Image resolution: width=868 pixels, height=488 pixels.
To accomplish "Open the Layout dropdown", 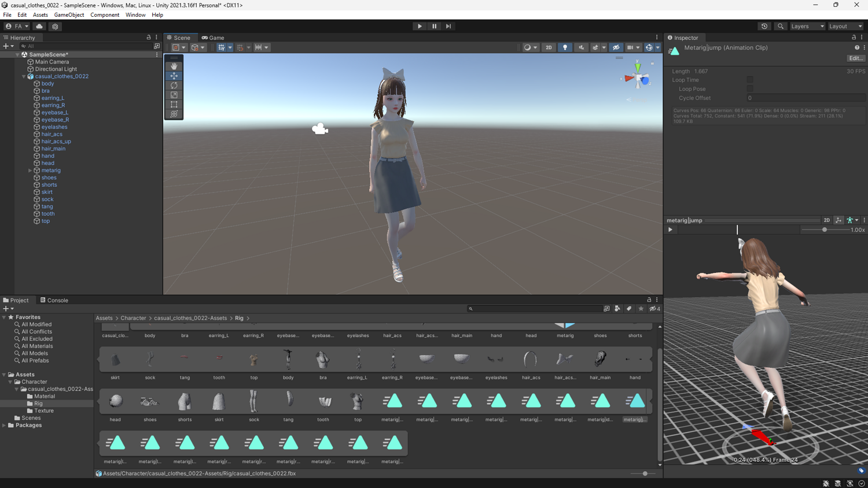I will (845, 26).
